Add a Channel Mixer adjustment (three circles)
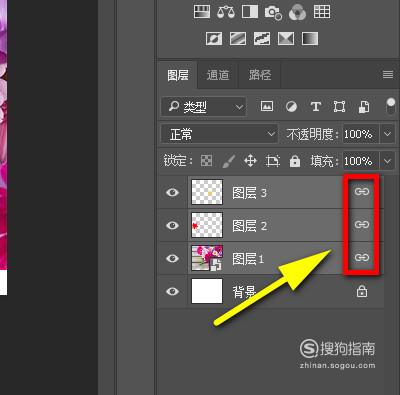This screenshot has width=400, height=395. tap(297, 12)
